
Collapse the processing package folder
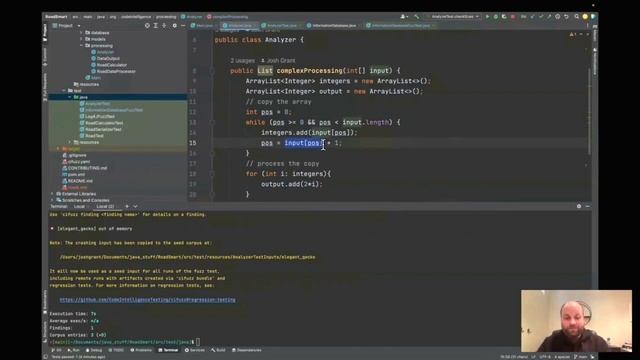click(x=82, y=46)
